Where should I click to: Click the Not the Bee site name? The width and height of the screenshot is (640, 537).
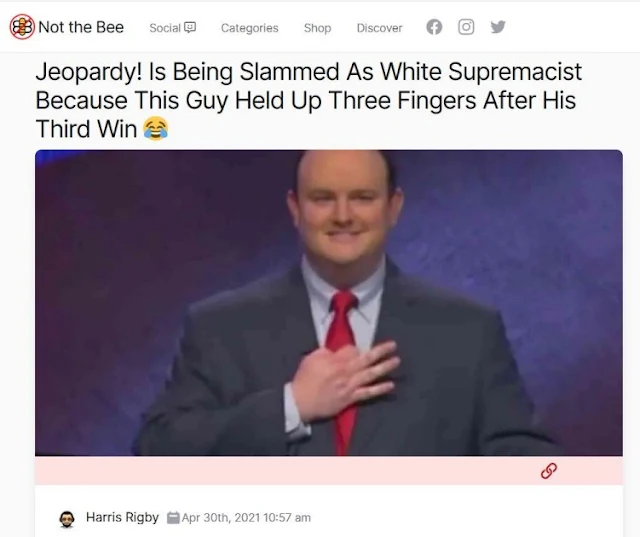81,27
